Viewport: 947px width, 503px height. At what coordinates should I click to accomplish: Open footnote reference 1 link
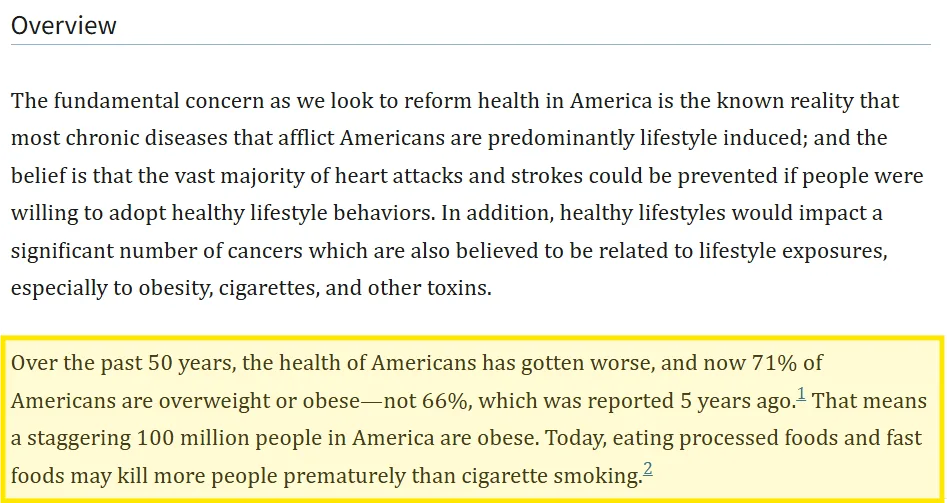(802, 396)
